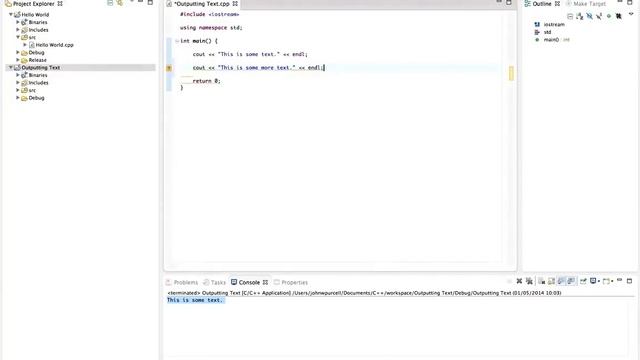The height and width of the screenshot is (360, 640).
Task: Fold the main() function in editor
Action: coord(177,41)
